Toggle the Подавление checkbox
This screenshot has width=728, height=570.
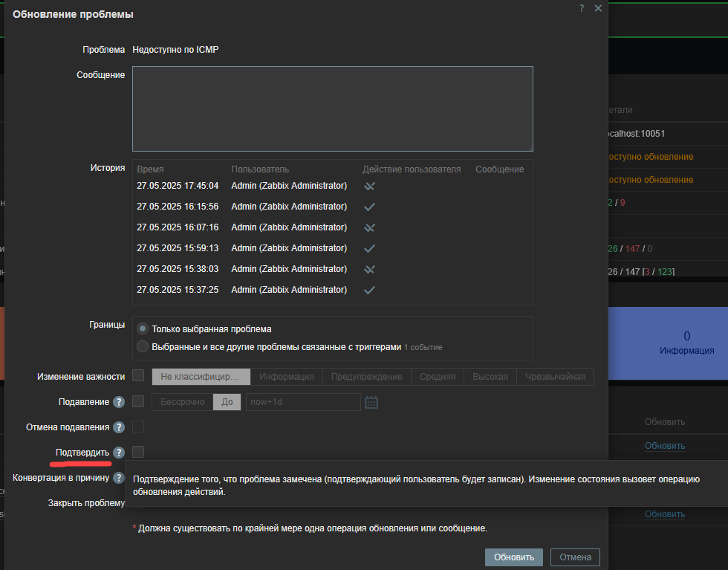138,401
